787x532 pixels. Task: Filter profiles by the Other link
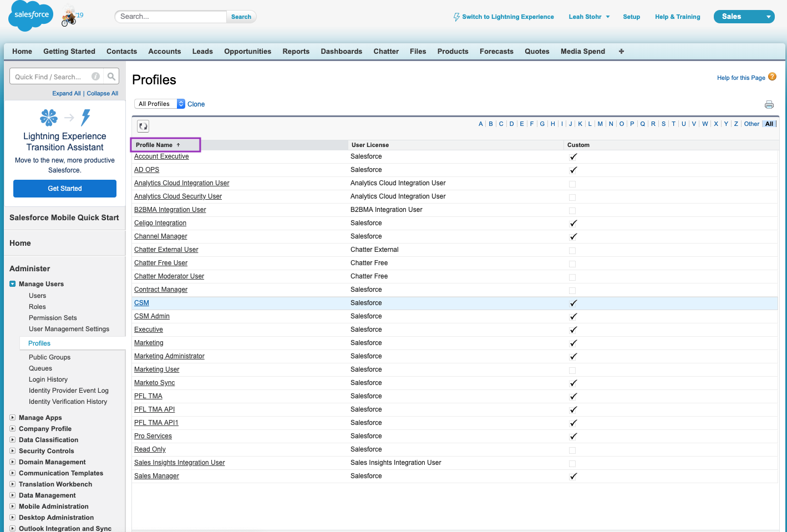752,124
